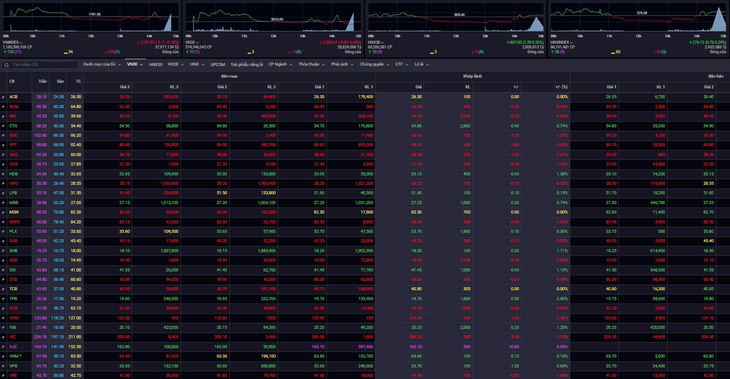
Task: Pin the VHM row with its pin icon
Action: click(3, 318)
